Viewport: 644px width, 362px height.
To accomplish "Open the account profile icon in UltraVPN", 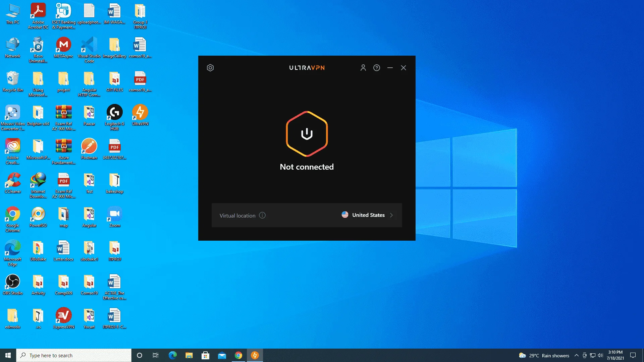I will pyautogui.click(x=363, y=68).
